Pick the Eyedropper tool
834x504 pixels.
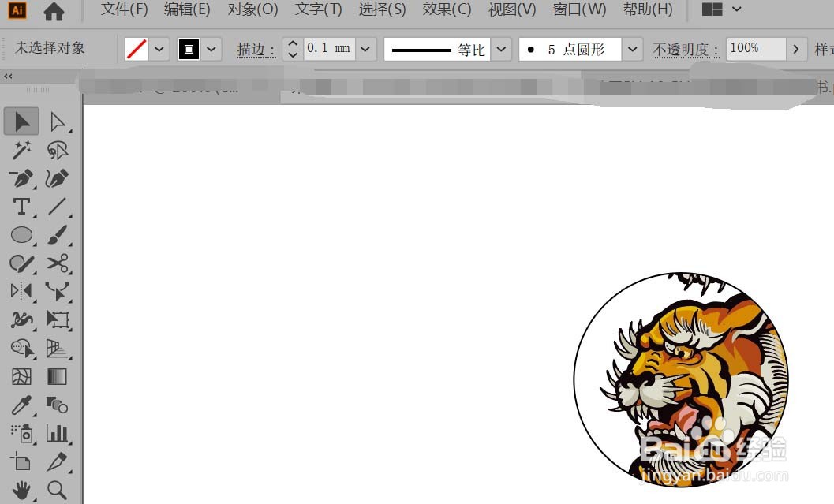tap(21, 405)
